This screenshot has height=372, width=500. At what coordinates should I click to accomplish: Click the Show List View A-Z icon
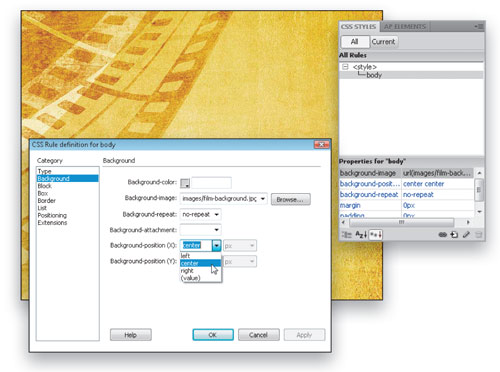(x=361, y=235)
